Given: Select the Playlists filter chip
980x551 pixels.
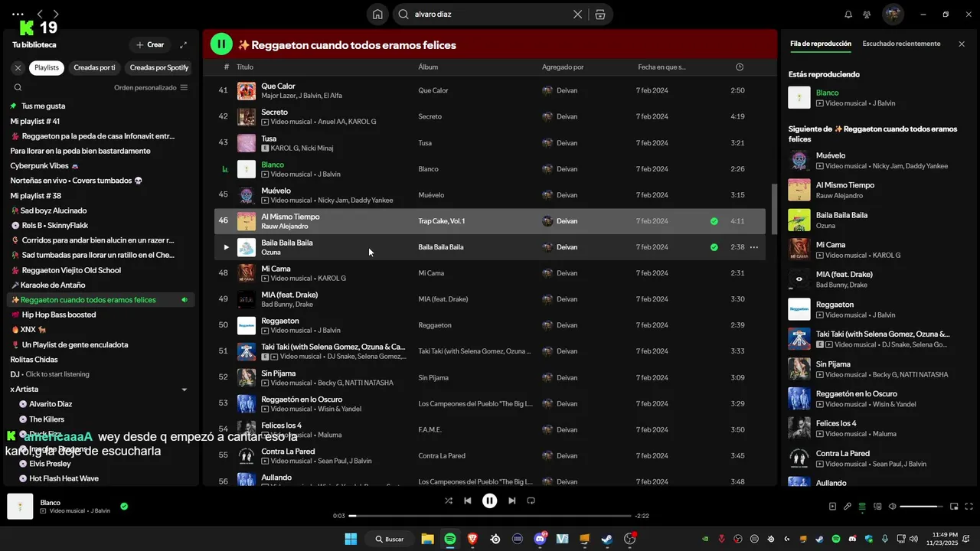Looking at the screenshot, I should coord(47,67).
